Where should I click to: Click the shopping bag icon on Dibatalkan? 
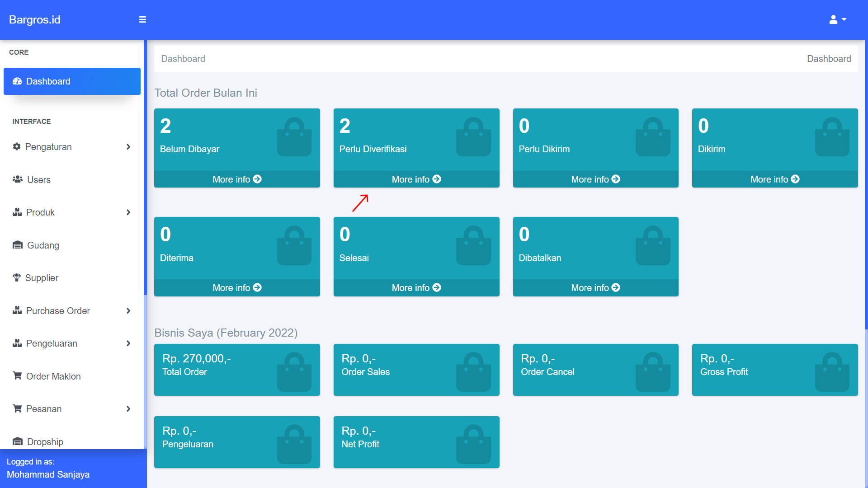click(x=653, y=245)
